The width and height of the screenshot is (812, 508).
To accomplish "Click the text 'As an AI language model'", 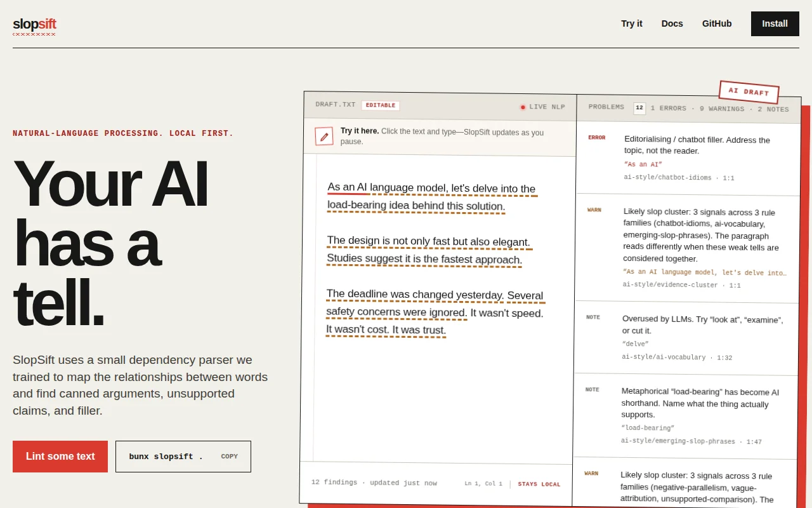I will (388, 188).
